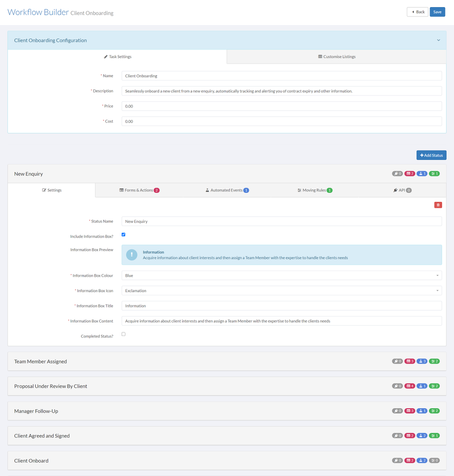Open the Moving Rules tab

tap(315, 190)
